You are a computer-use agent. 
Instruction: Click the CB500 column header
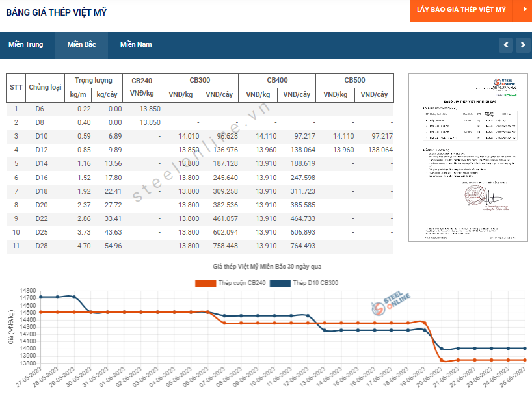pos(354,81)
